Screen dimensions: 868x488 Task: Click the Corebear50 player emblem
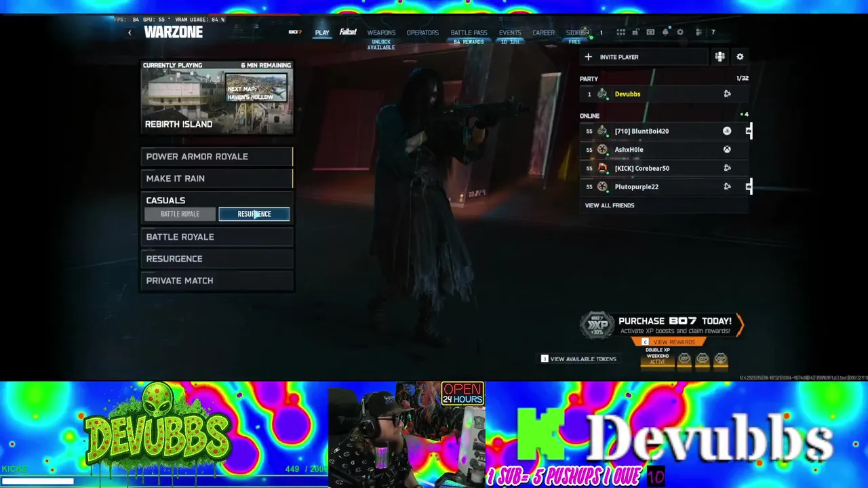pyautogui.click(x=602, y=168)
